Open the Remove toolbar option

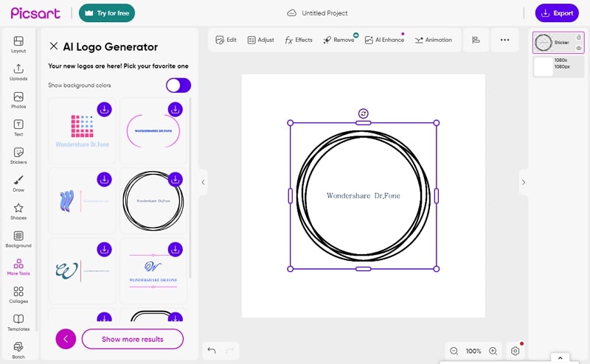(x=339, y=40)
